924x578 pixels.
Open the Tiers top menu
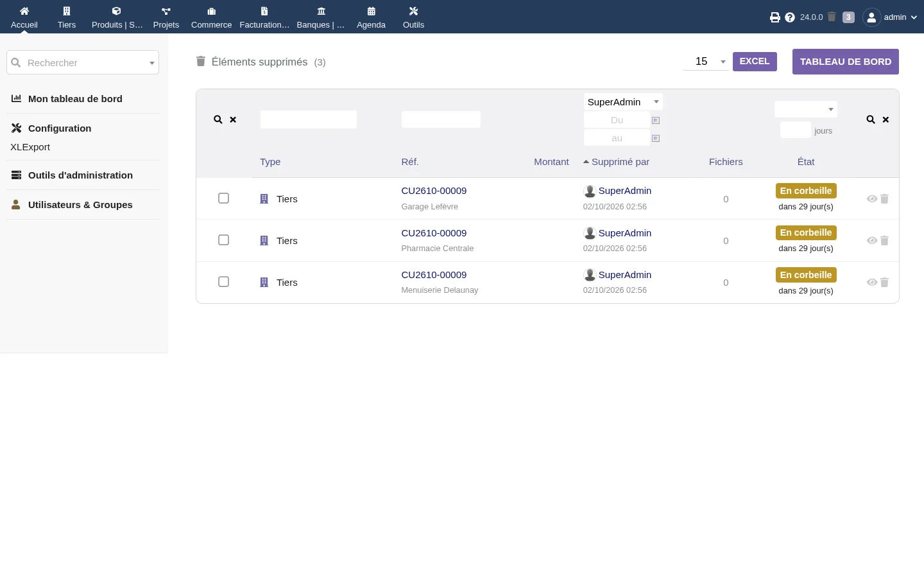click(x=67, y=17)
